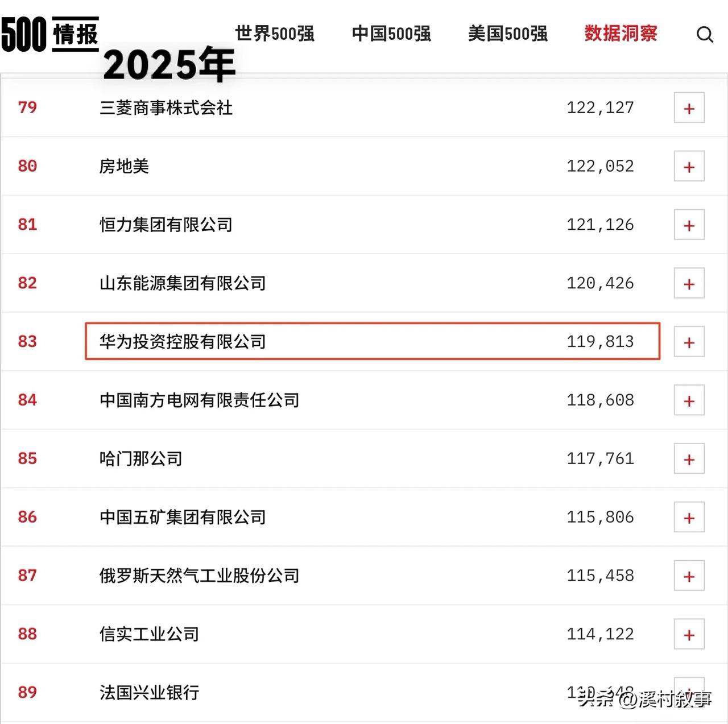The width and height of the screenshot is (728, 724).
Task: Select the 数据洞察 tab
Action: (x=621, y=34)
